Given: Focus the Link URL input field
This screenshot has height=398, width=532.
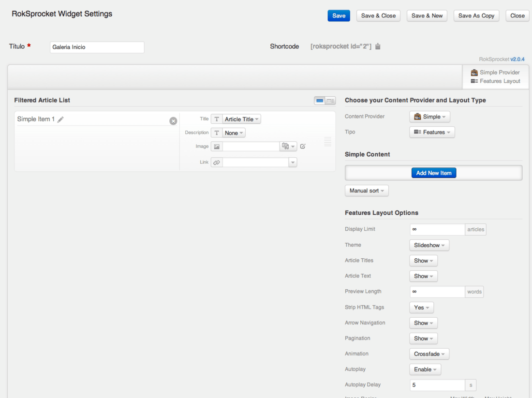Looking at the screenshot, I should tap(255, 162).
